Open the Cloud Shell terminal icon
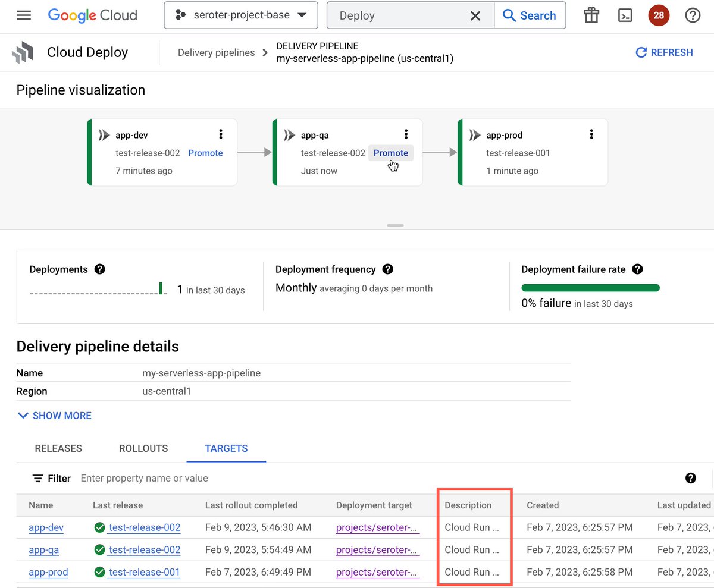The height and width of the screenshot is (588, 714). (625, 15)
